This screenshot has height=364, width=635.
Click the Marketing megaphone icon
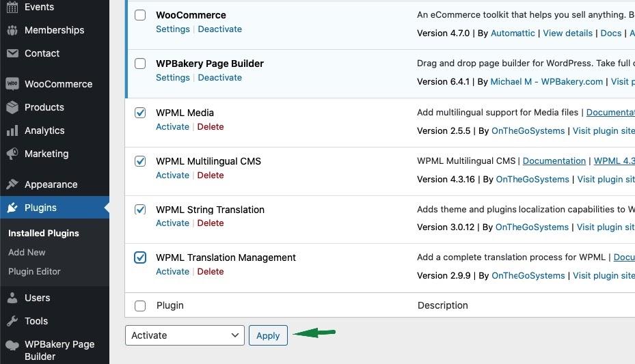(12, 154)
